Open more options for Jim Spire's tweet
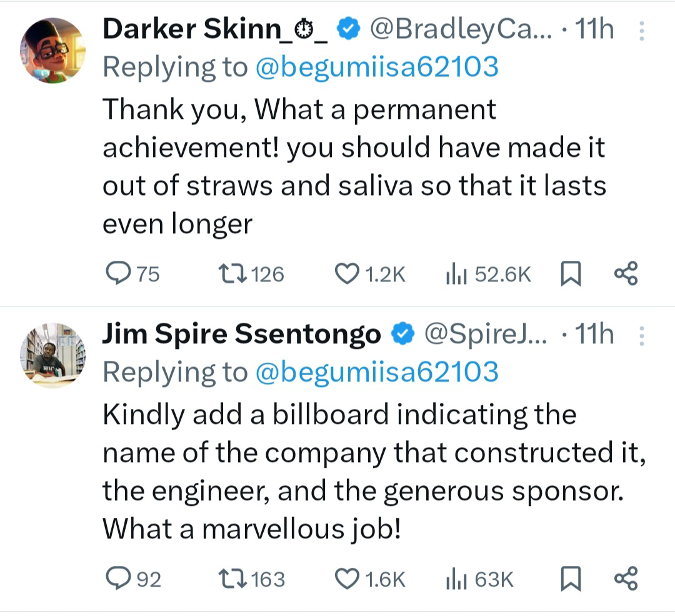This screenshot has width=675, height=616. (641, 336)
